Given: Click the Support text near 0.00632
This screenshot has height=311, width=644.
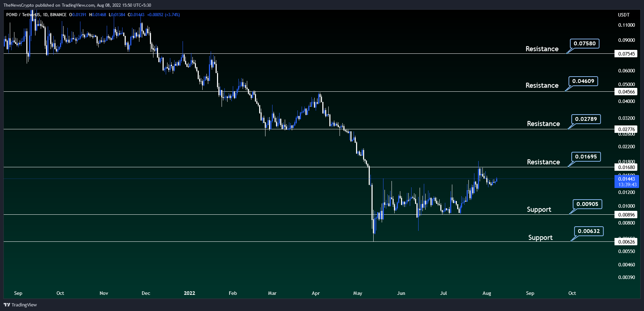Looking at the screenshot, I should pyautogui.click(x=540, y=238).
